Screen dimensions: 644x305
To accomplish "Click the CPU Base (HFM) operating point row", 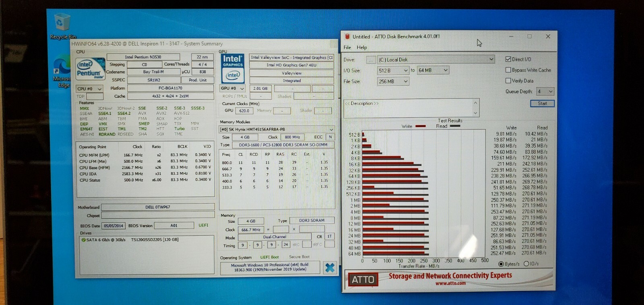I will pos(145,168).
